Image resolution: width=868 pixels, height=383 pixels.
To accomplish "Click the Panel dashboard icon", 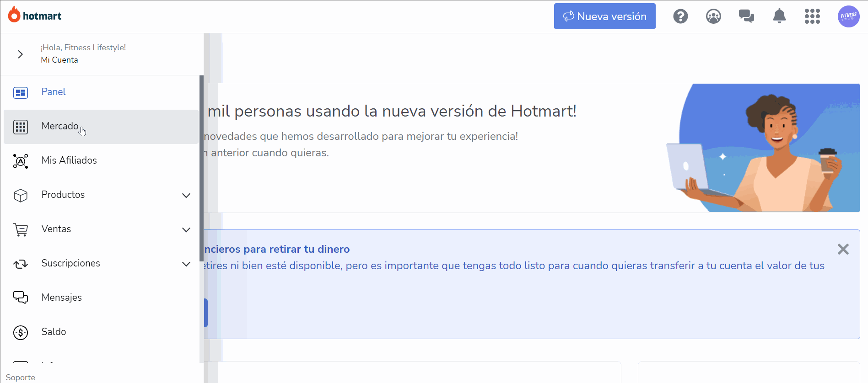I will coord(21,92).
